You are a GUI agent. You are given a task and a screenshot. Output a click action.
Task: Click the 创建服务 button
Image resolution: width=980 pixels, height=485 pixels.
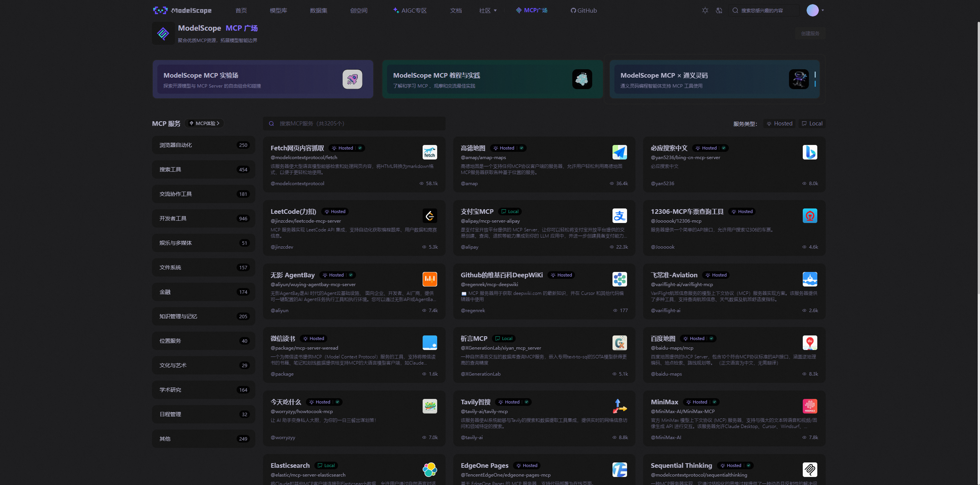[x=810, y=33]
